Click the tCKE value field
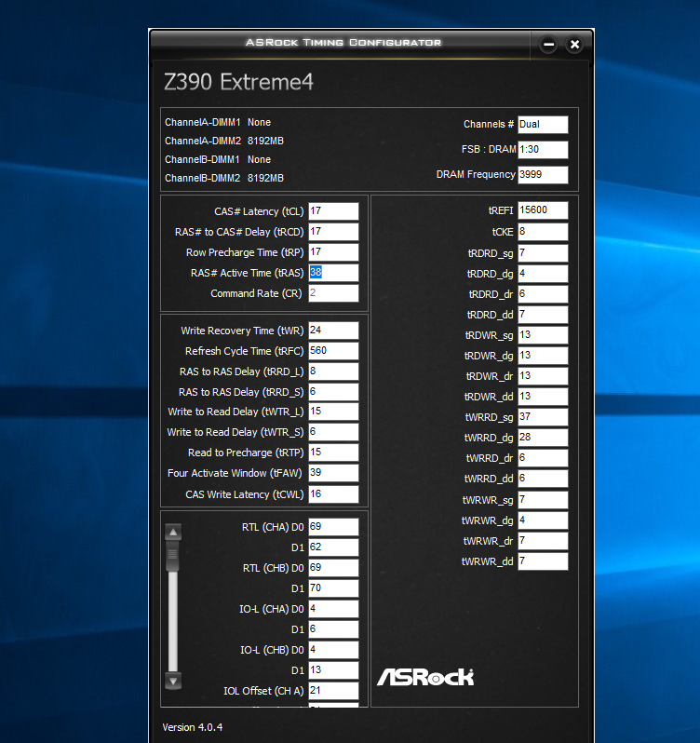 (543, 232)
